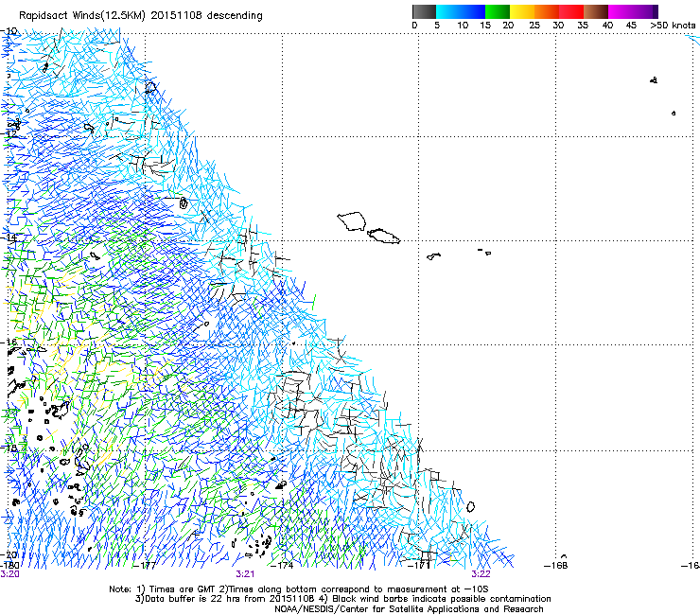
Task: Click the '>50 knots' legend label
Action: (673, 26)
